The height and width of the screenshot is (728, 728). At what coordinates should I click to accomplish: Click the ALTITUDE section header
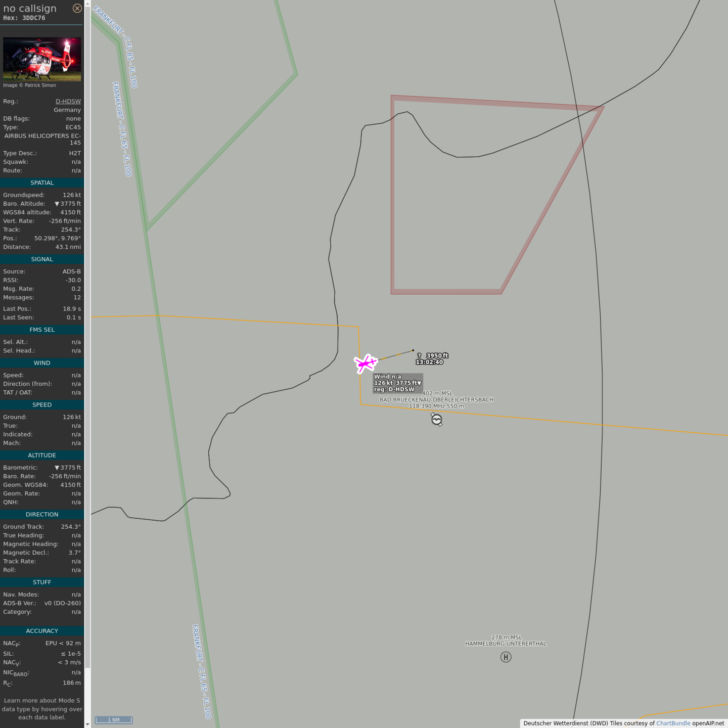[42, 455]
